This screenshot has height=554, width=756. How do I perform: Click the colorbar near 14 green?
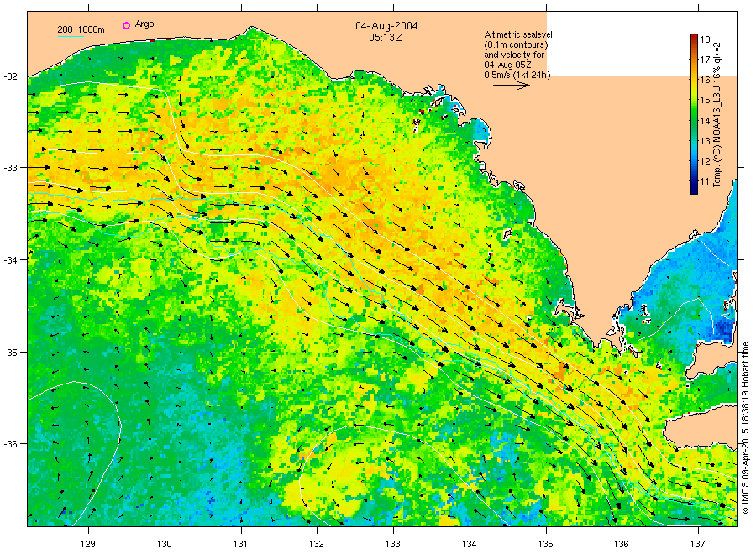tap(694, 120)
